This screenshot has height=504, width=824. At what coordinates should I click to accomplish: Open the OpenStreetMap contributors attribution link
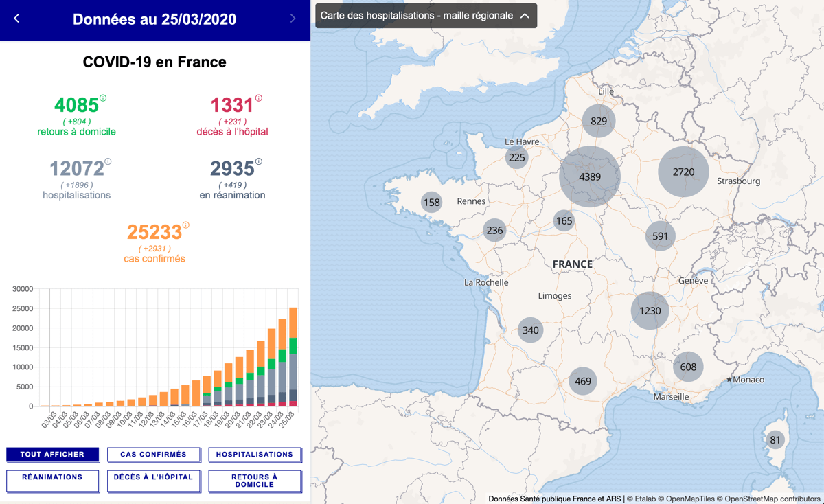772,499
